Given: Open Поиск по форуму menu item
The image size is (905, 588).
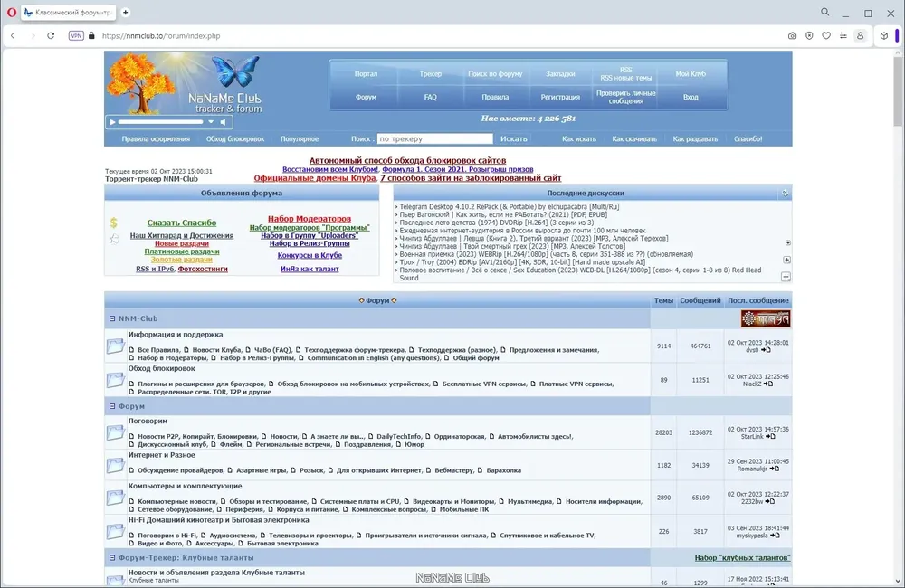Looking at the screenshot, I should (495, 74).
